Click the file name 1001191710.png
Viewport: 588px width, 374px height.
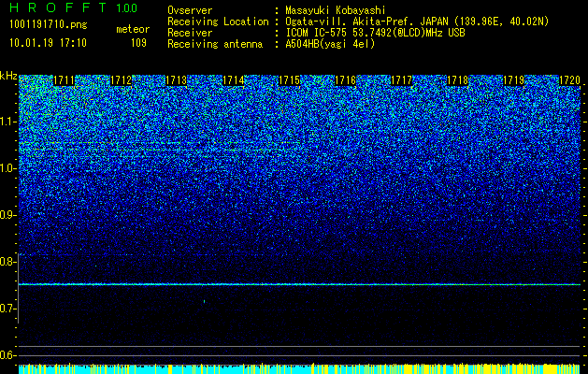tap(49, 25)
